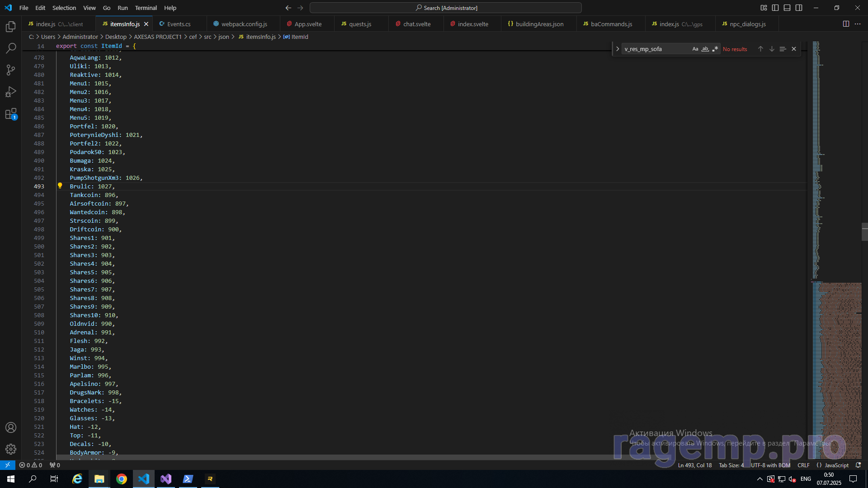The width and height of the screenshot is (868, 488).
Task: Expand the replace toggle chevron in find widget
Action: tap(618, 49)
